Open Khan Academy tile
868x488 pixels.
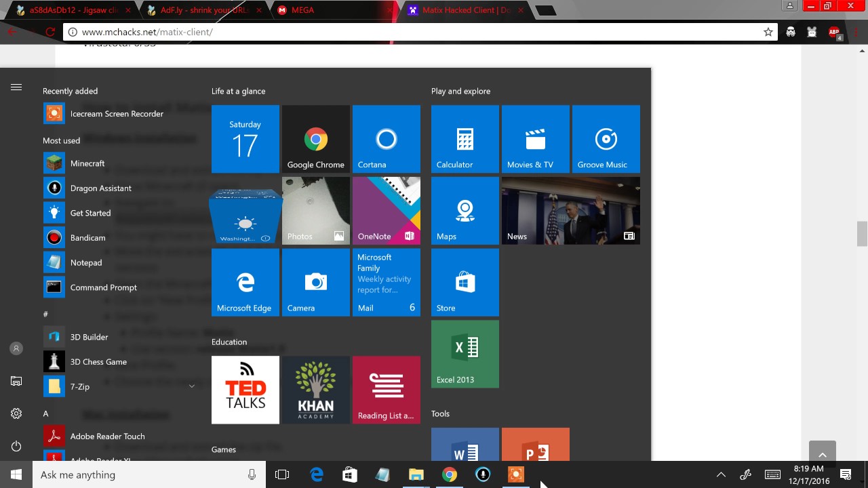(316, 390)
